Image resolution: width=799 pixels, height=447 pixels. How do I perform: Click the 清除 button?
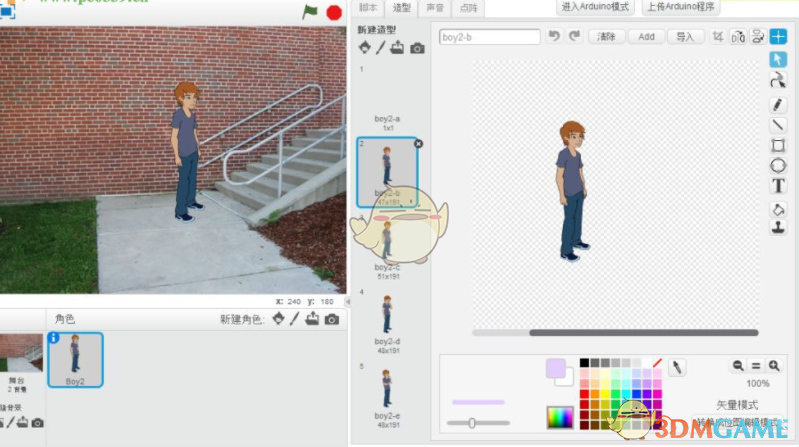point(606,37)
